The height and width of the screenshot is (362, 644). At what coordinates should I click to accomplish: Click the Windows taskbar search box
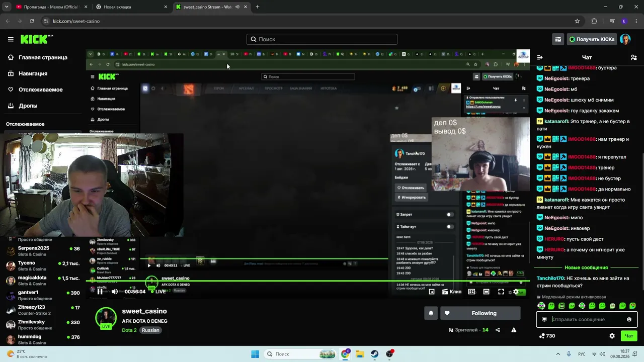coord(300,354)
